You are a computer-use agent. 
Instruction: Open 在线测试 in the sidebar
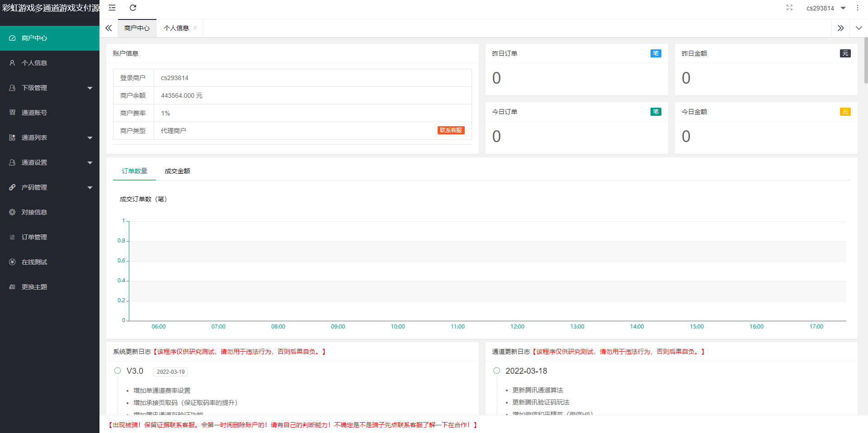tap(34, 262)
